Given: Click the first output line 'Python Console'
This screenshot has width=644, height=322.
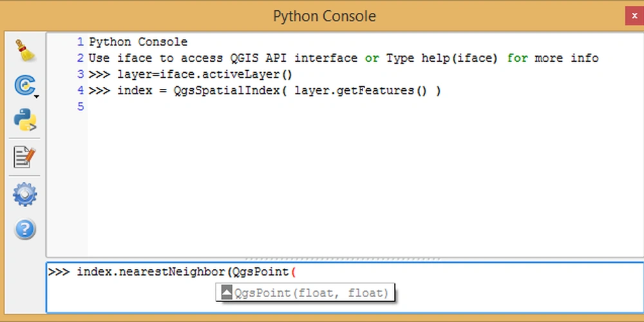Looking at the screenshot, I should (138, 42).
